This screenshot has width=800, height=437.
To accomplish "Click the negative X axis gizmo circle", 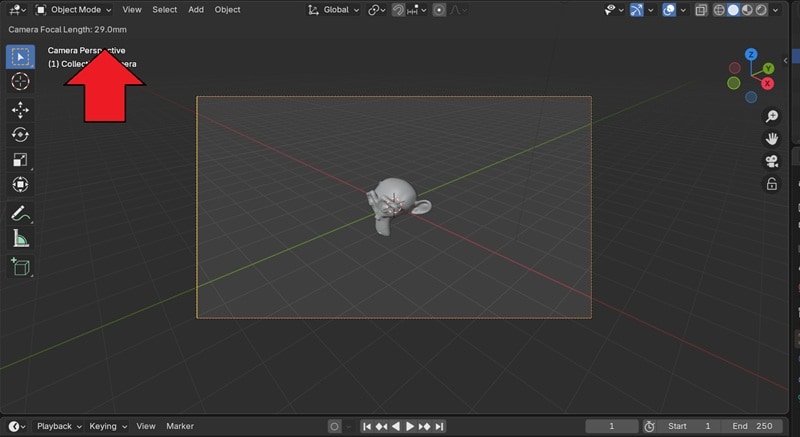I will (735, 68).
